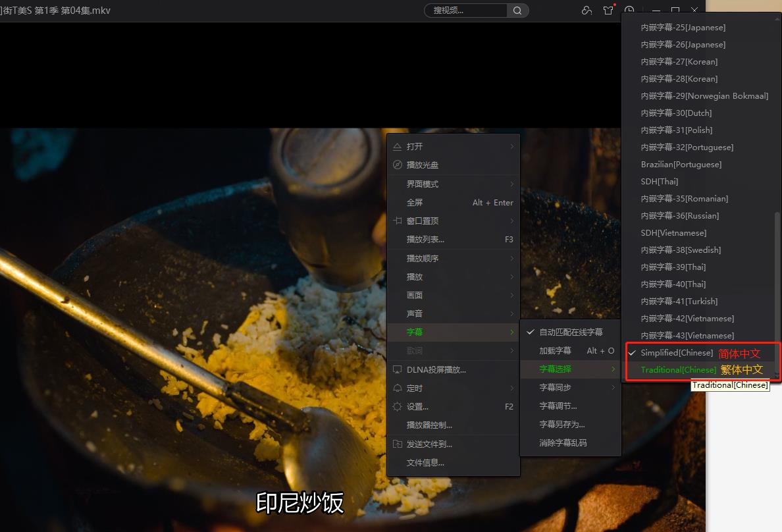Expand the 播放顺序 submenu
The height and width of the screenshot is (532, 782).
[454, 258]
